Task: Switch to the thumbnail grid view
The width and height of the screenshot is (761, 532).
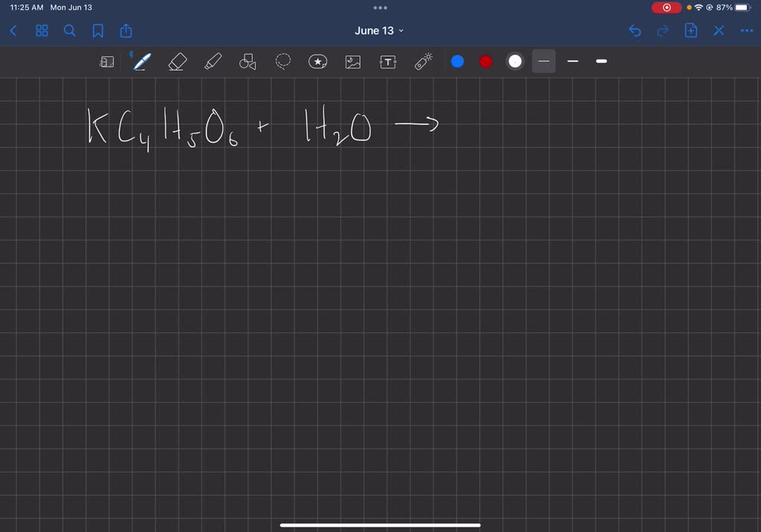Action: (x=42, y=30)
